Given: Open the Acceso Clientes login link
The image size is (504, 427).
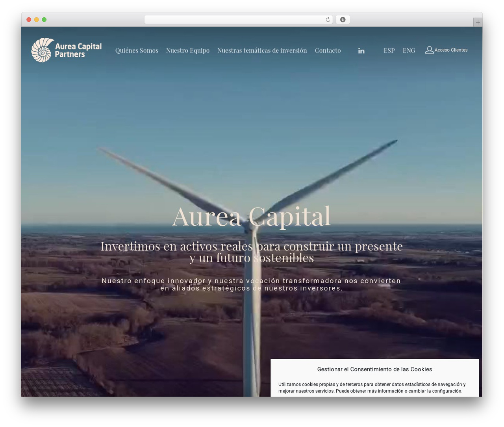Looking at the screenshot, I should click(x=451, y=50).
